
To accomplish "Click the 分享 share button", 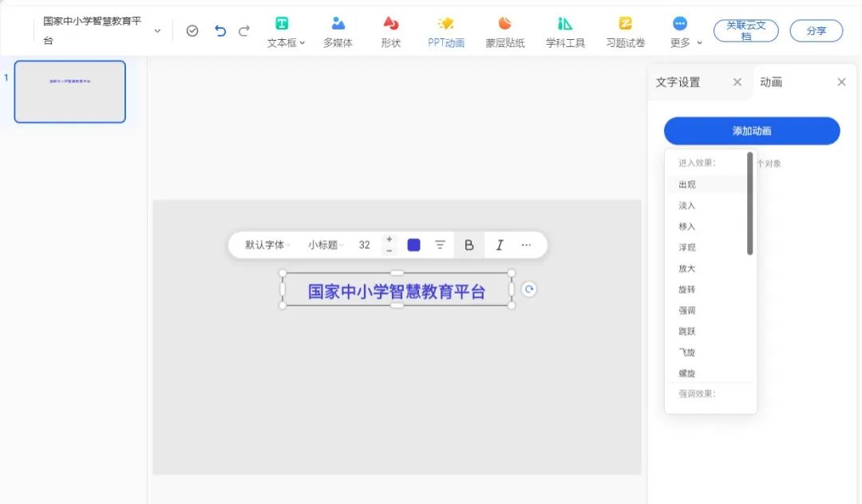I will click(x=816, y=30).
